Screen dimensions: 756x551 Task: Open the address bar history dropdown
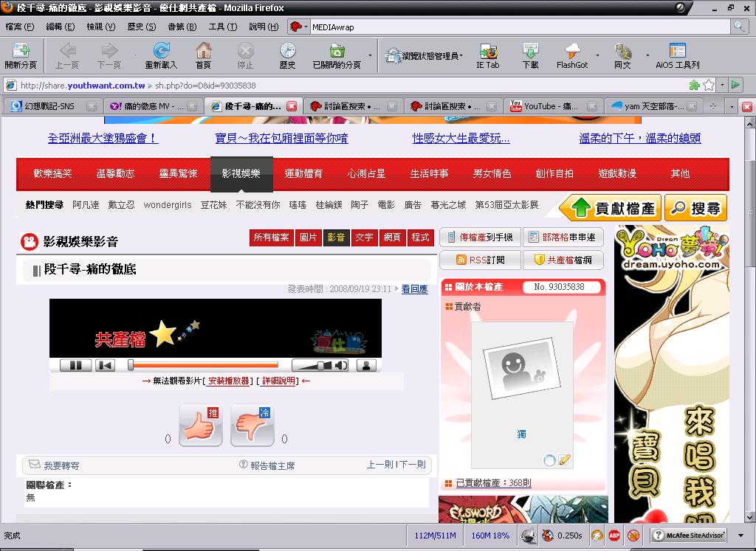722,86
